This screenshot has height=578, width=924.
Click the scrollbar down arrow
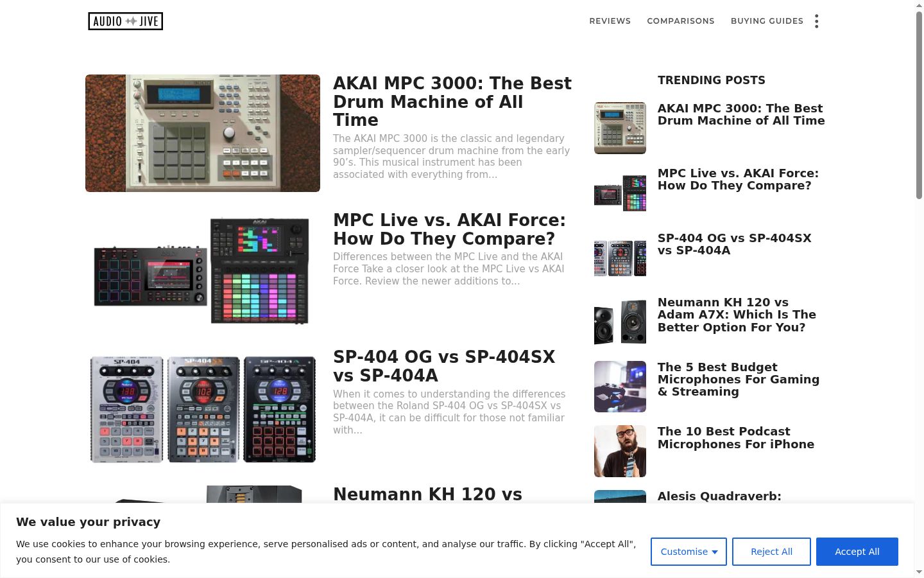pos(919,572)
